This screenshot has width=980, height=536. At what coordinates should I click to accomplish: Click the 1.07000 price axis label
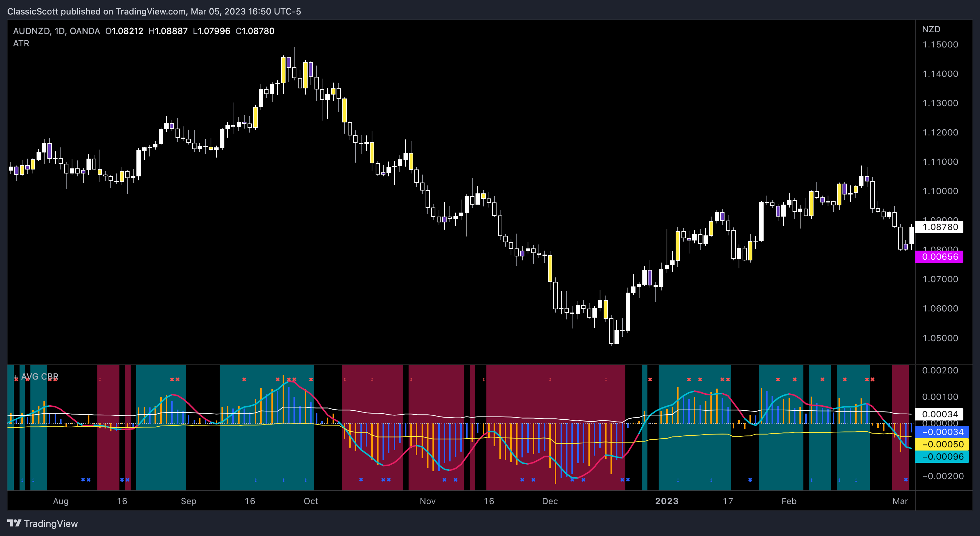click(940, 279)
